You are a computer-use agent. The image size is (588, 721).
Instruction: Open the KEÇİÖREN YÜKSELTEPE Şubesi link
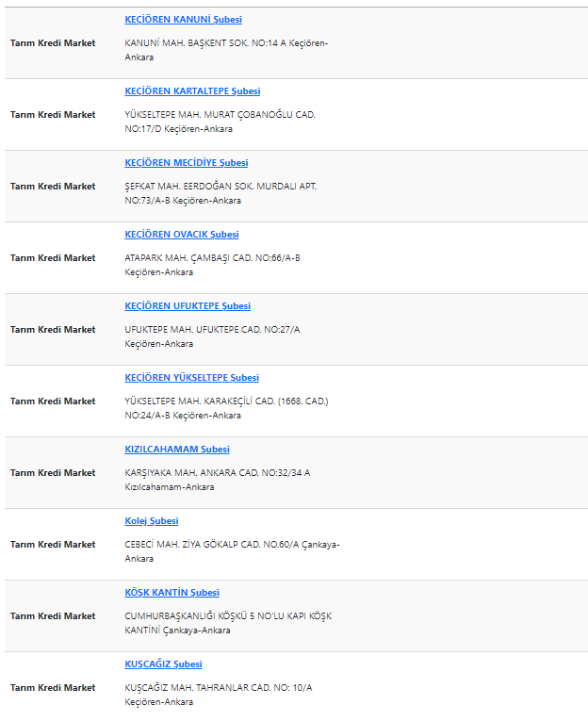[x=191, y=378]
